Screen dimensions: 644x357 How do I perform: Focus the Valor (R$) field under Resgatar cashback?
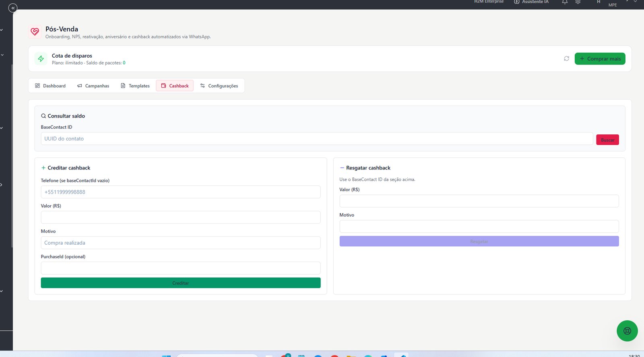tap(479, 201)
